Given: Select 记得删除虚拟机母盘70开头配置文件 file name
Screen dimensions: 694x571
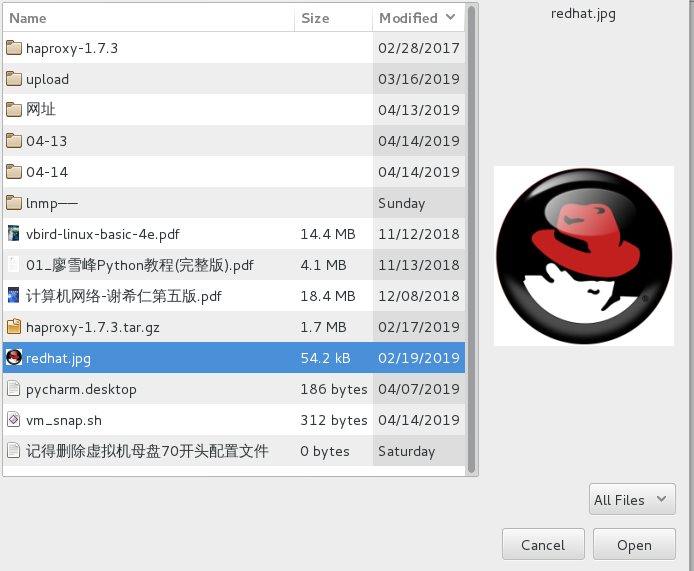Looking at the screenshot, I should coord(147,451).
